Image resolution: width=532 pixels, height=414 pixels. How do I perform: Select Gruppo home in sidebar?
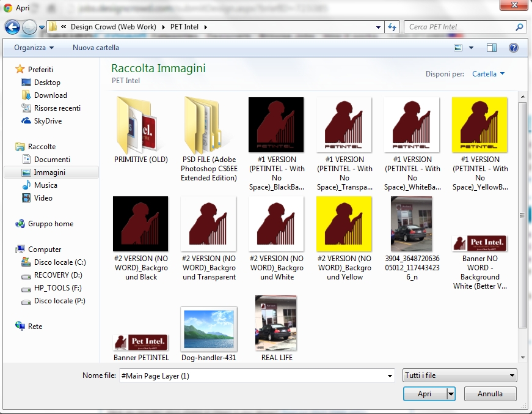point(45,223)
